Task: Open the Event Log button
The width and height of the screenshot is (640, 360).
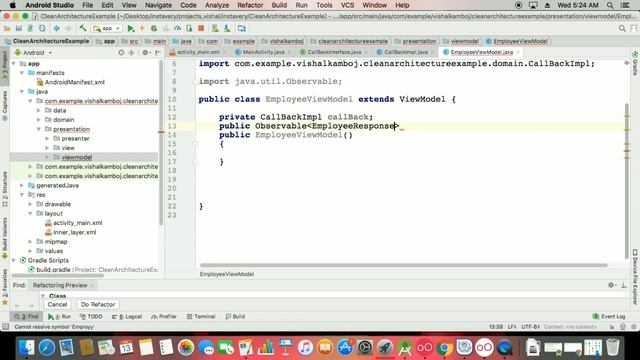Action: click(609, 317)
